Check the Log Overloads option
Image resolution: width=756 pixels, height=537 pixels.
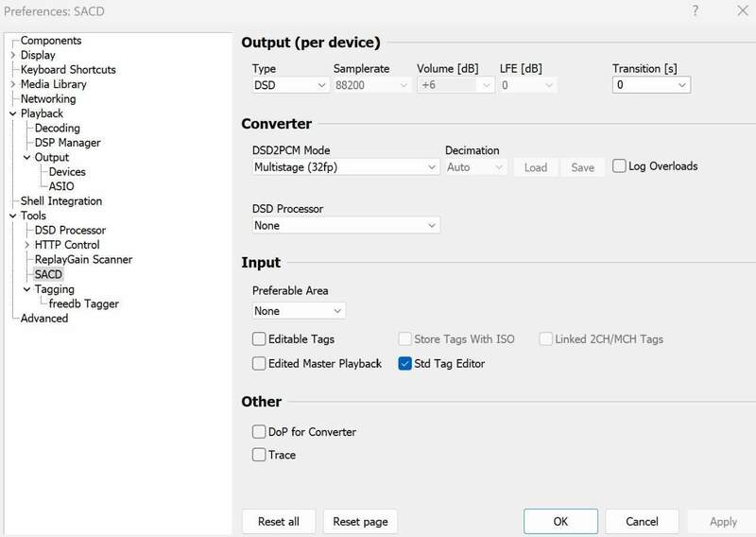619,166
